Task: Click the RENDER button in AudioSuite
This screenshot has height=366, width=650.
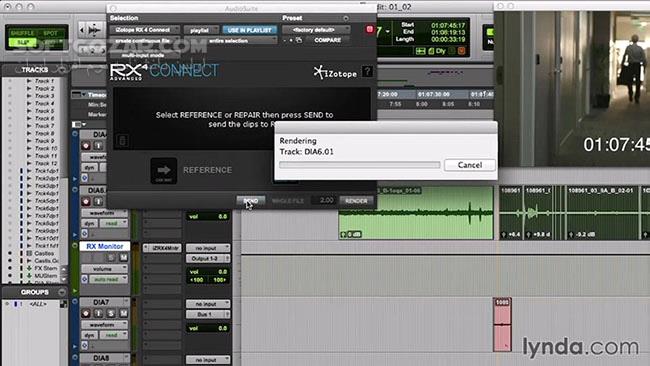Action: (356, 201)
